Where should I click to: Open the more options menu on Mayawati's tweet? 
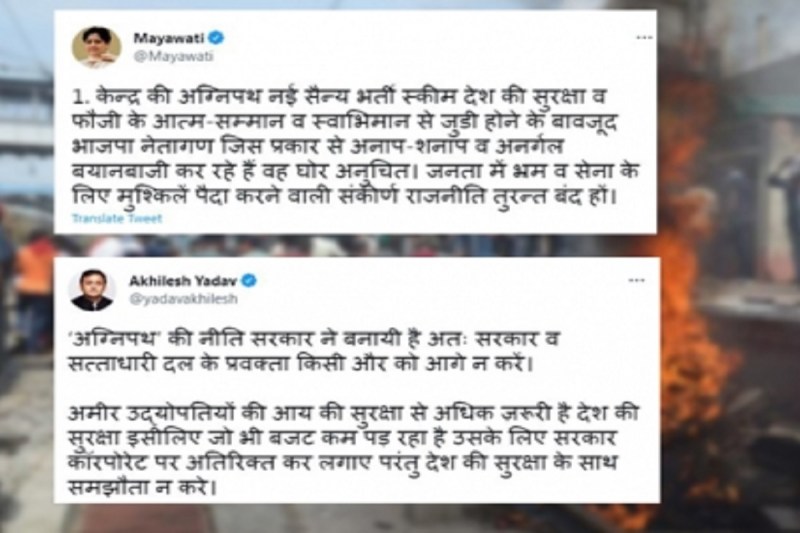pos(644,37)
